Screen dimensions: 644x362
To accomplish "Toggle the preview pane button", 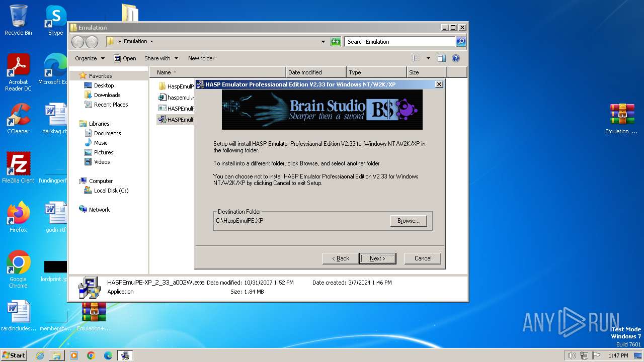I will click(441, 58).
